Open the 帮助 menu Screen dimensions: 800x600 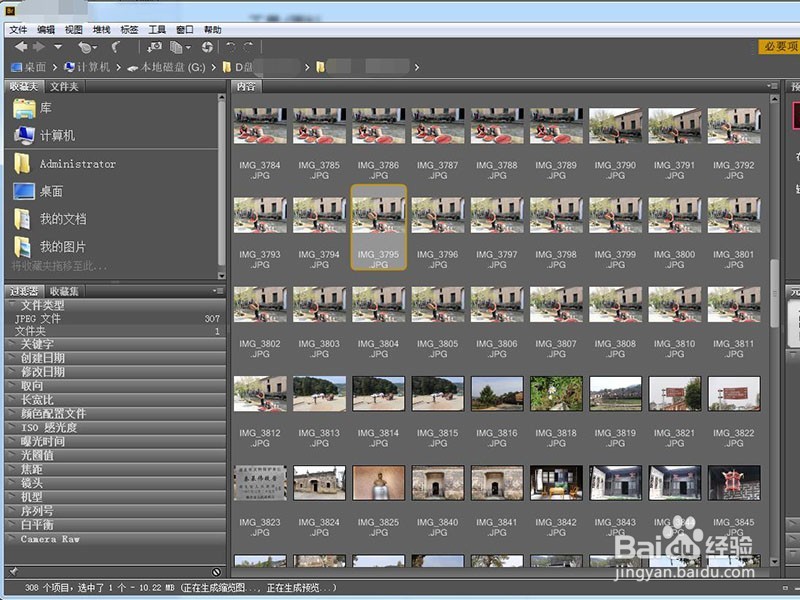click(212, 30)
